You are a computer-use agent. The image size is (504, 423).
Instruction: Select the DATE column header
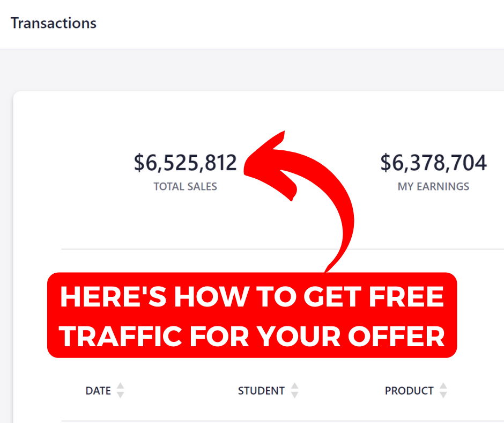pos(98,391)
